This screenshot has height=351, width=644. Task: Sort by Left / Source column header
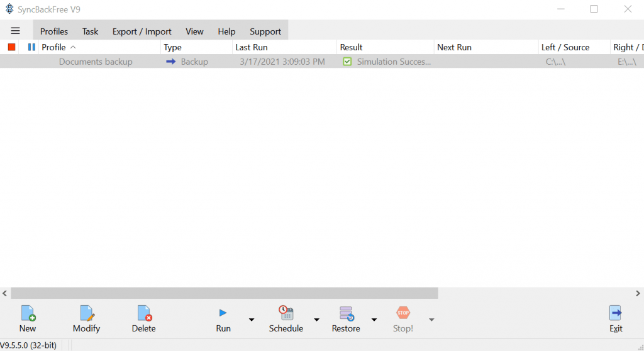click(x=574, y=47)
